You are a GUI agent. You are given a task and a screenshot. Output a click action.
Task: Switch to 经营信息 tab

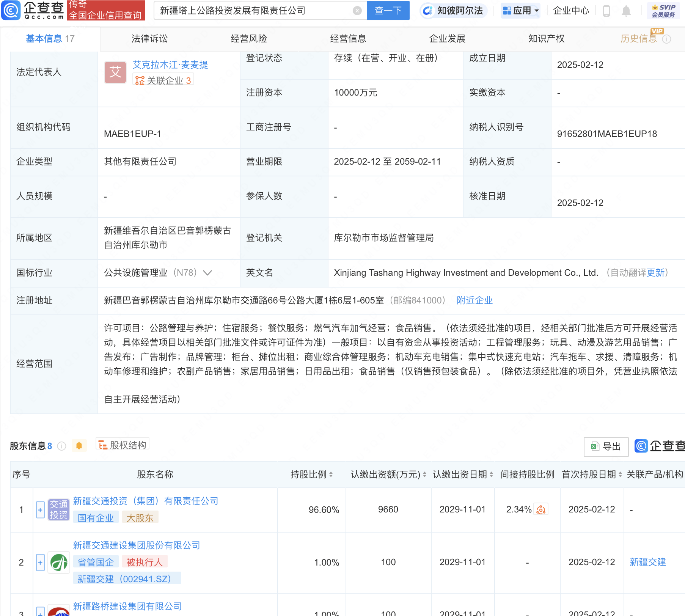click(x=348, y=39)
